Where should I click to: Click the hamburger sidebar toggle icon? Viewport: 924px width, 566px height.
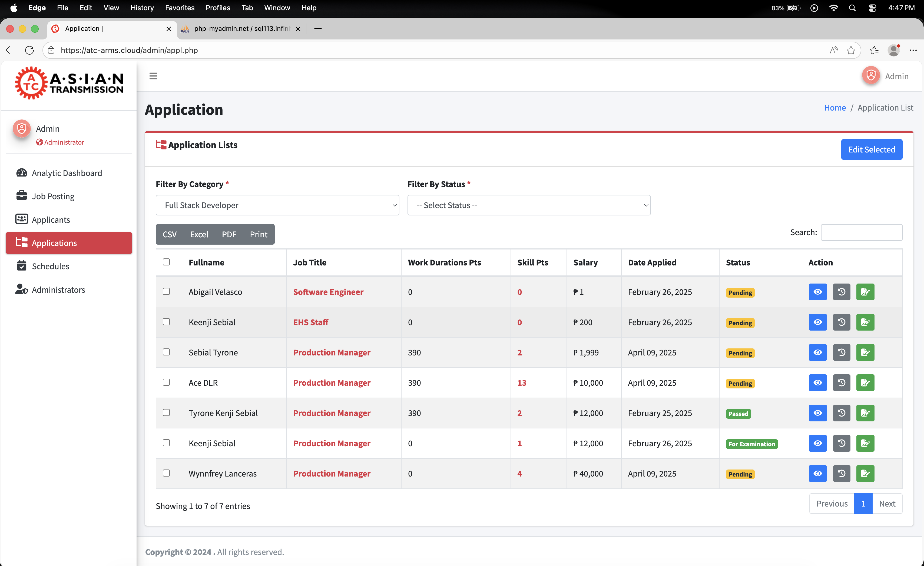pyautogui.click(x=153, y=76)
